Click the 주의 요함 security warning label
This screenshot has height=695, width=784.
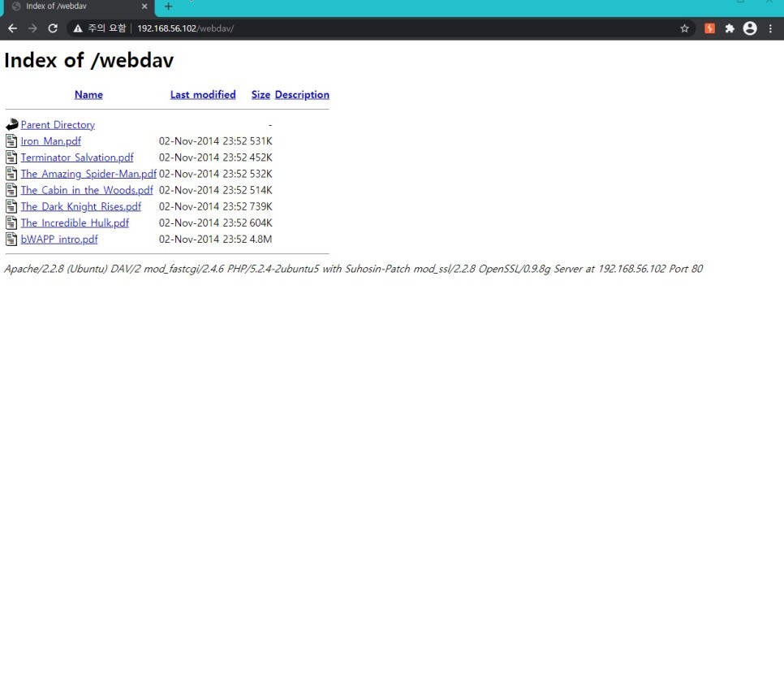[106, 28]
